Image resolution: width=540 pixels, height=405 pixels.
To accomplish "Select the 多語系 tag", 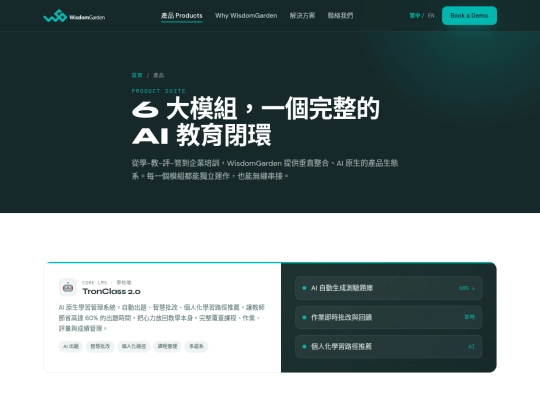I will [x=196, y=346].
